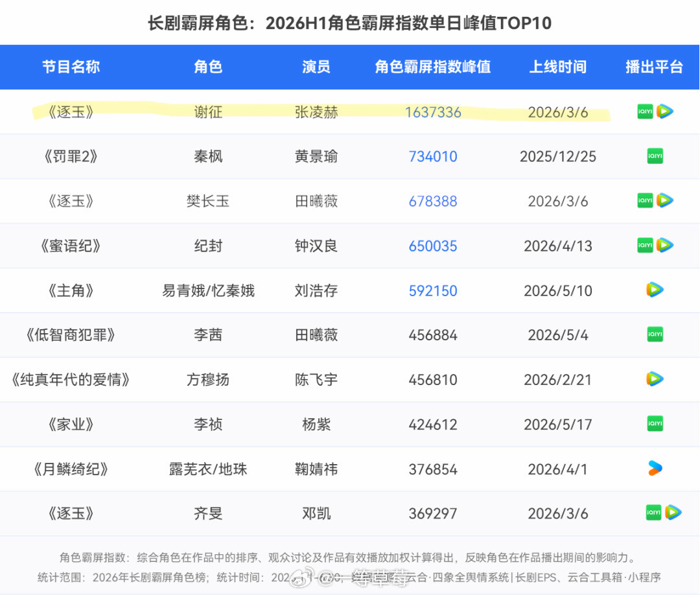Click the release date 2026/4/13
The image size is (700, 595).
point(557,246)
